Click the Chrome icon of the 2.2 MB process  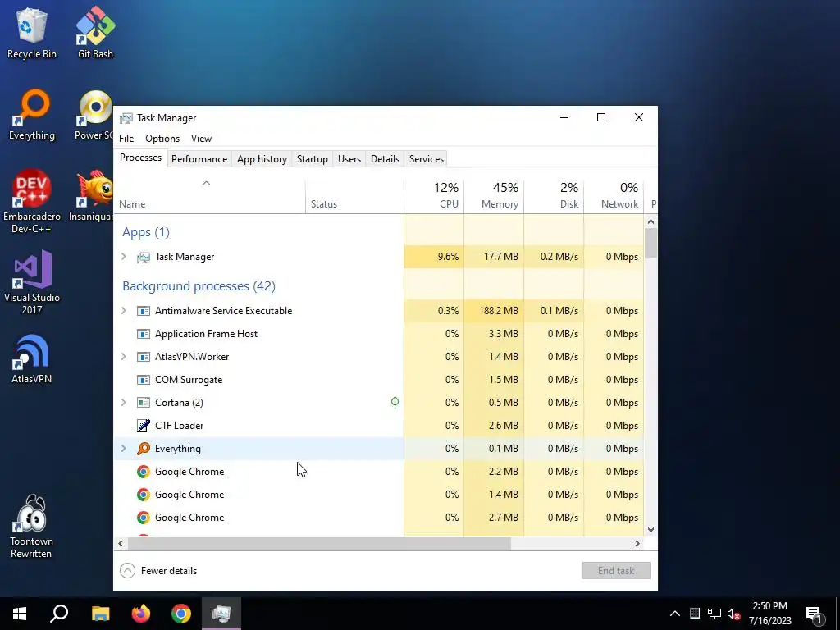(x=143, y=472)
